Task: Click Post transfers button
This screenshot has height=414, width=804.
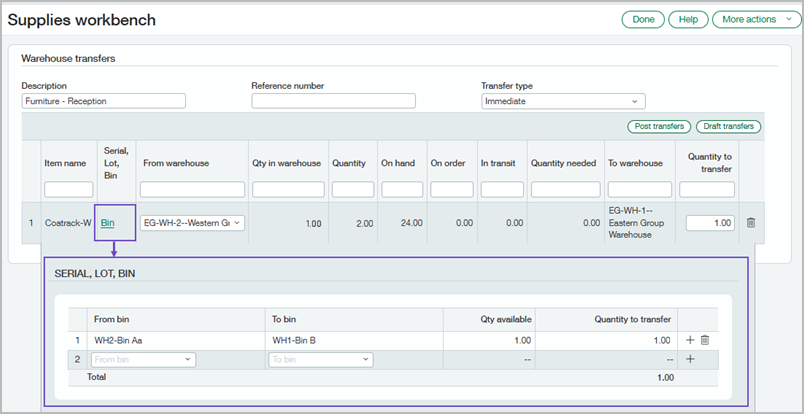Action: (659, 126)
